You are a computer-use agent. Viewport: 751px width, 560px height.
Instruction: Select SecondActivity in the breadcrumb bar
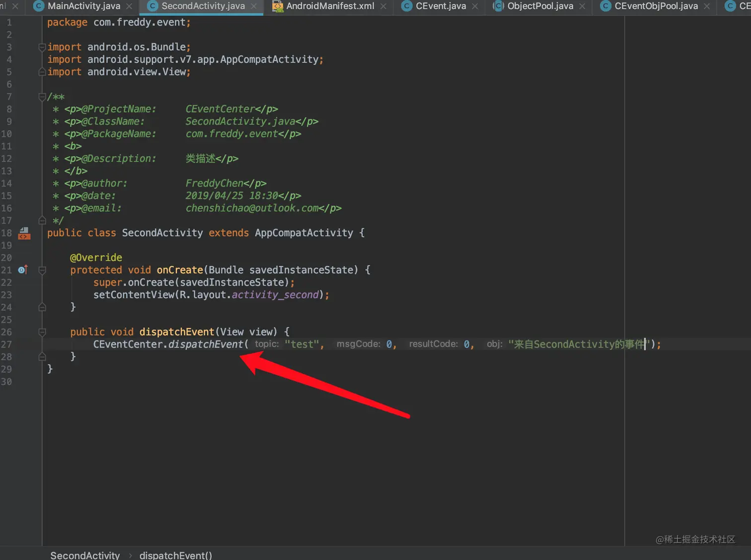pyautogui.click(x=85, y=555)
